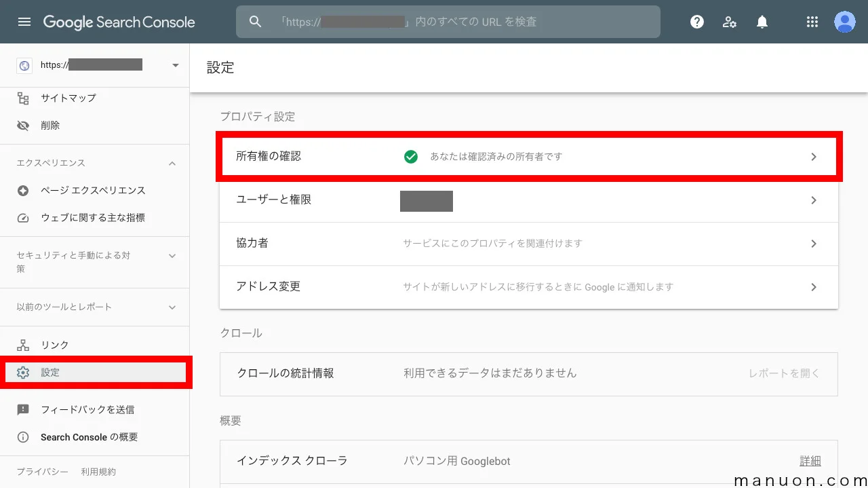The height and width of the screenshot is (488, 868).
Task: Click 詳細 link for インデックス クローラ
Action: (x=810, y=461)
